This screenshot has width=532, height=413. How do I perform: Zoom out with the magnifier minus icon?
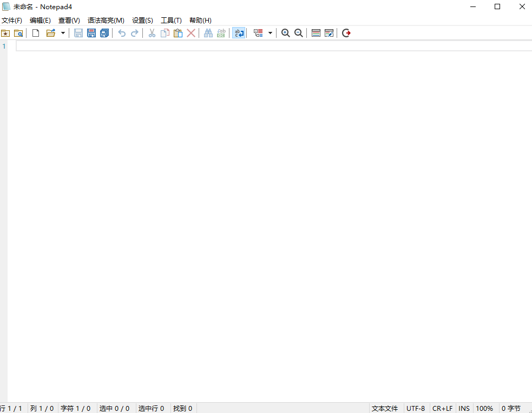coord(298,33)
